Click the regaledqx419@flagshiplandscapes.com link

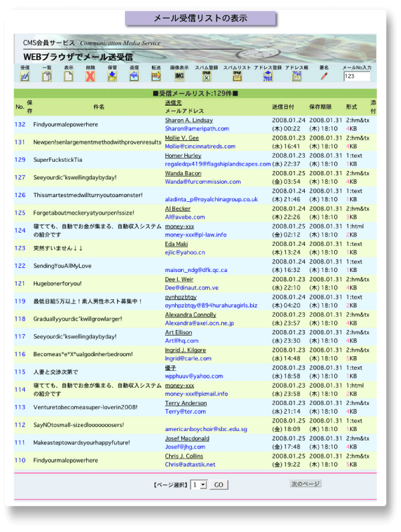218,164
